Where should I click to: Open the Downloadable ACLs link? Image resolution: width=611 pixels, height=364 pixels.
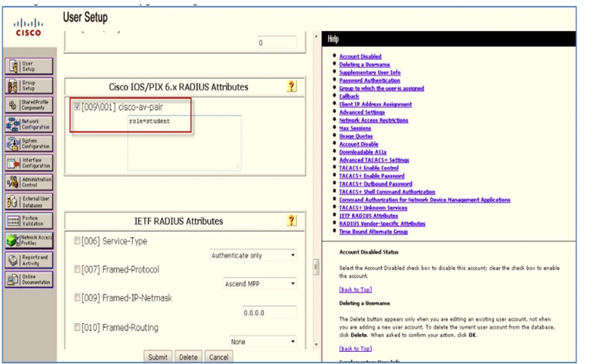363,152
